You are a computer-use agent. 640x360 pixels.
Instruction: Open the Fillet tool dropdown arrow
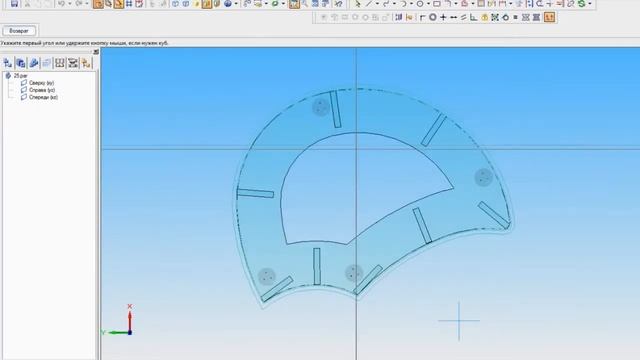pyautogui.click(x=456, y=4)
